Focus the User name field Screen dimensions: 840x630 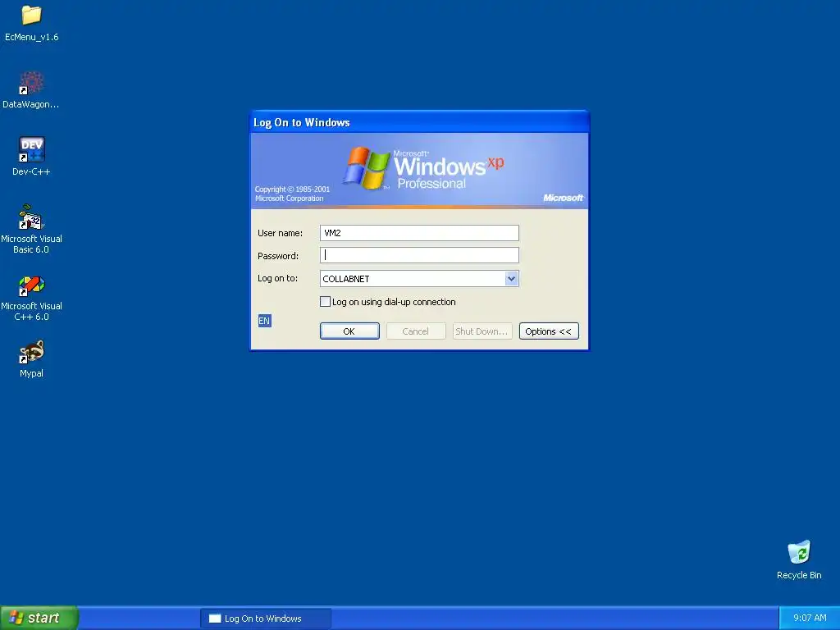[419, 233]
